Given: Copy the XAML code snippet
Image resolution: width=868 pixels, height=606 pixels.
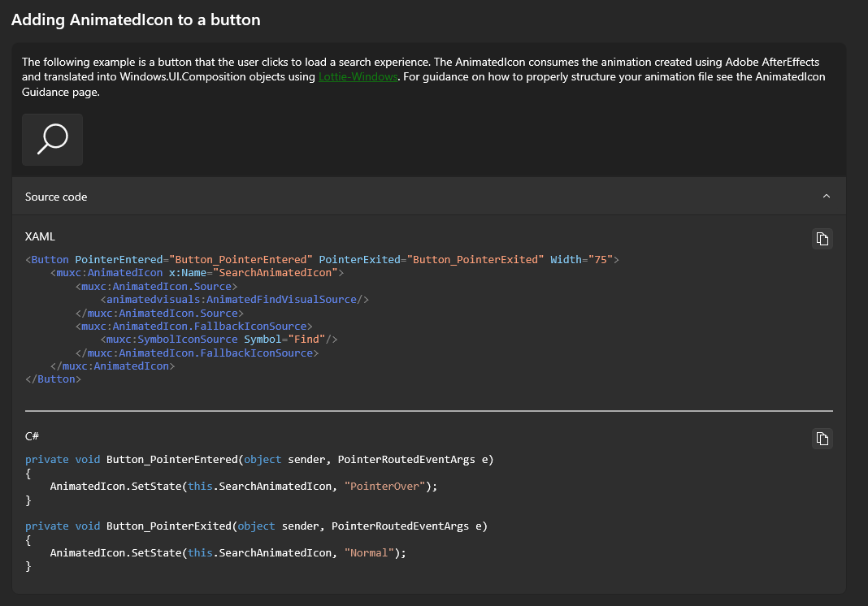Looking at the screenshot, I should (x=822, y=238).
